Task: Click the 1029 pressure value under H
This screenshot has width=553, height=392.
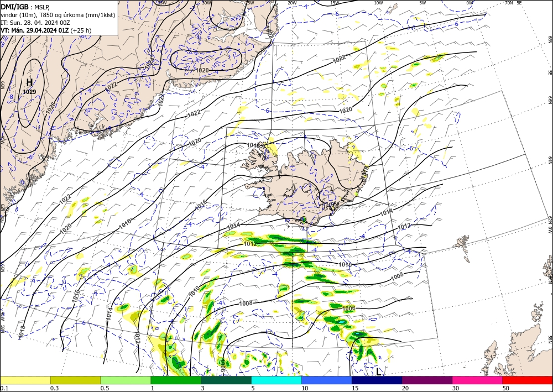Action: pyautogui.click(x=29, y=92)
